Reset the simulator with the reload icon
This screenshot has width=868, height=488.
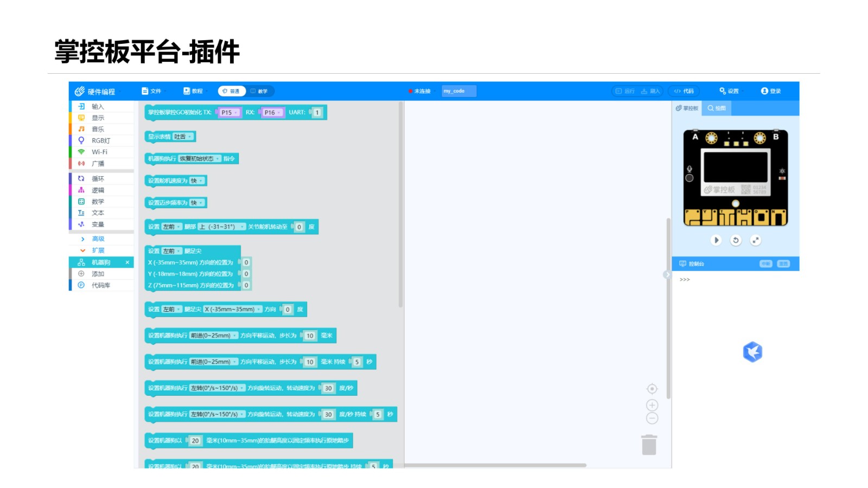click(736, 240)
